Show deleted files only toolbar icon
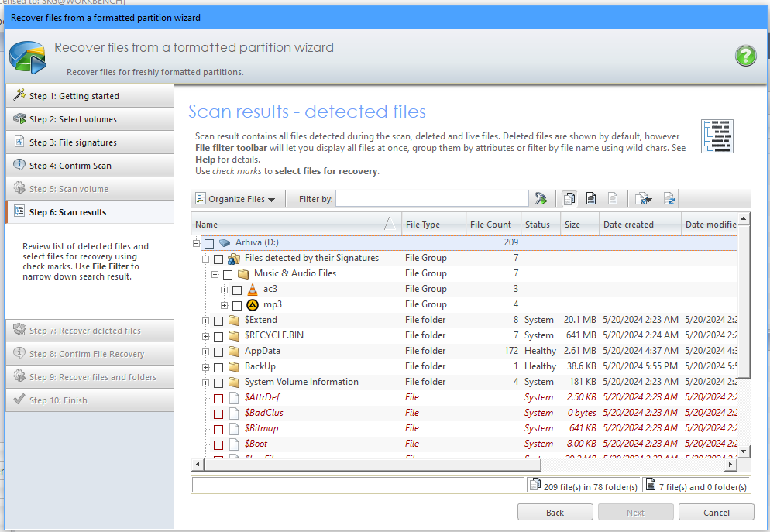Viewport: 770px width, 532px height. 569,199
